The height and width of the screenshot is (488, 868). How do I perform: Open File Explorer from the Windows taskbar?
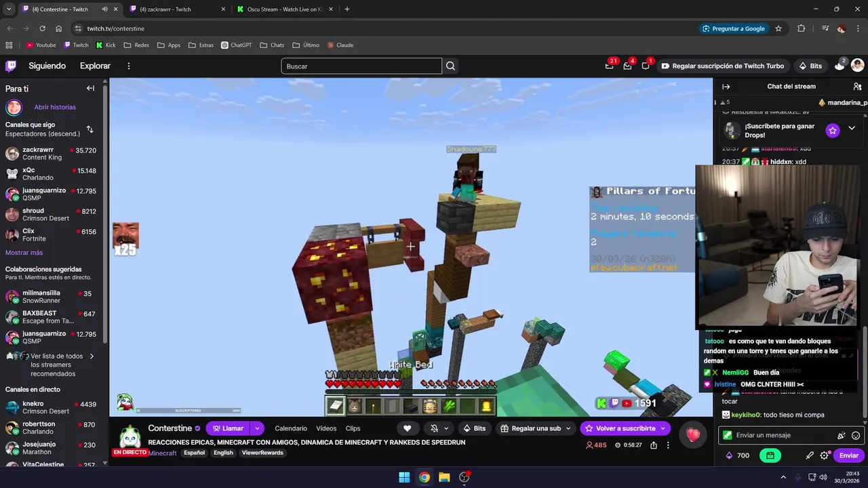click(444, 477)
